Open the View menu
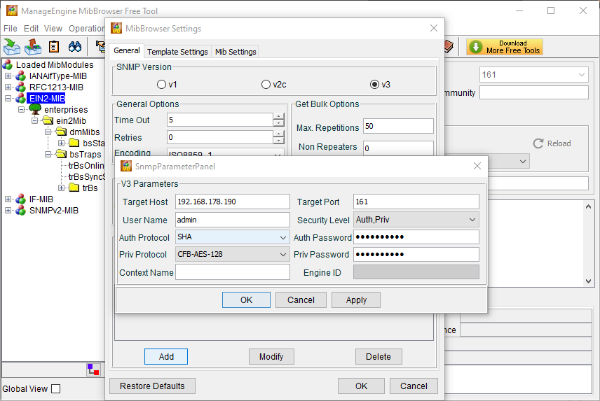Screen dimensions: 600x401 (x=53, y=28)
